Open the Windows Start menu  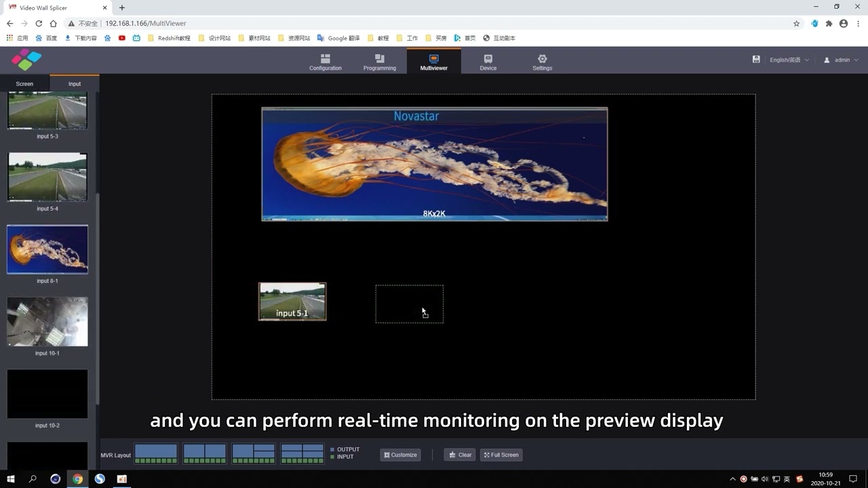coord(11,479)
